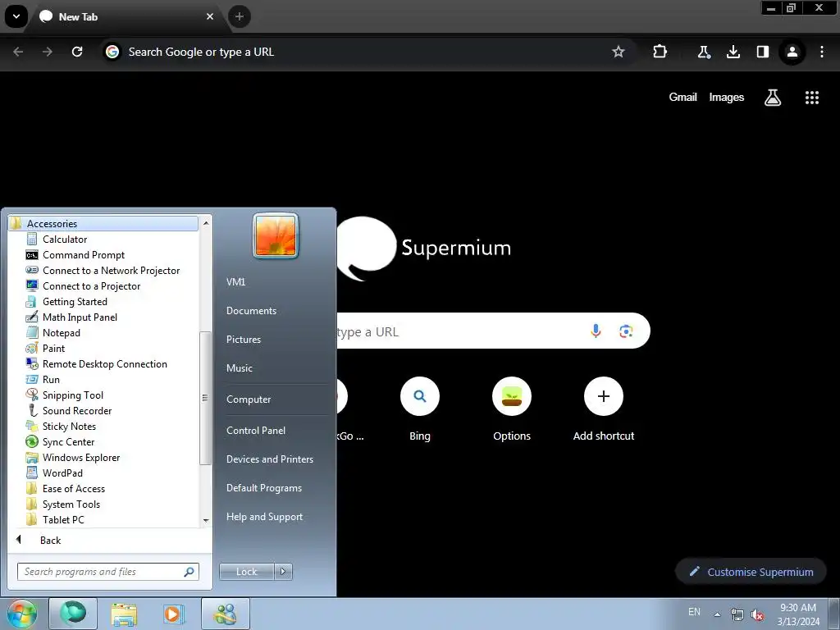This screenshot has width=840, height=630.
Task: Click the Gmail link
Action: click(x=682, y=97)
